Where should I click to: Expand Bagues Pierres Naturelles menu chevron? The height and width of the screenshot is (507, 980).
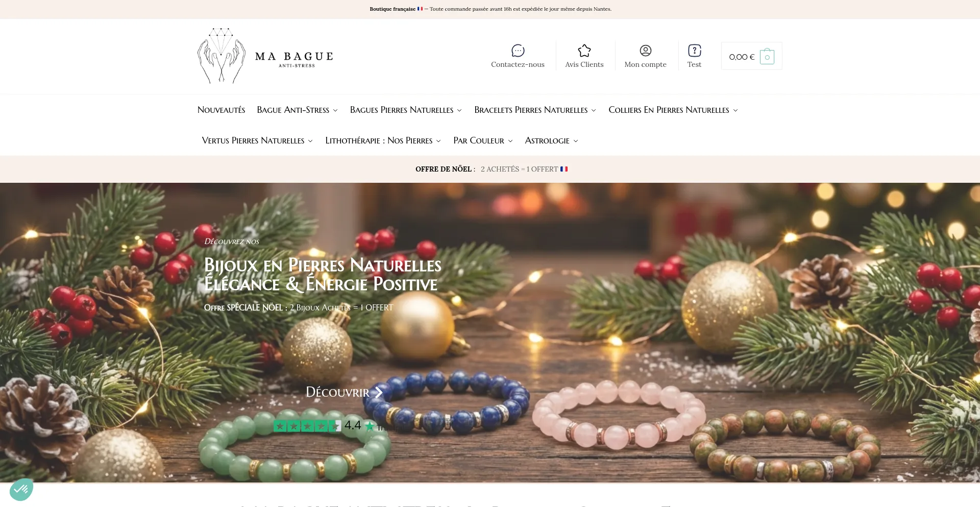pos(459,110)
